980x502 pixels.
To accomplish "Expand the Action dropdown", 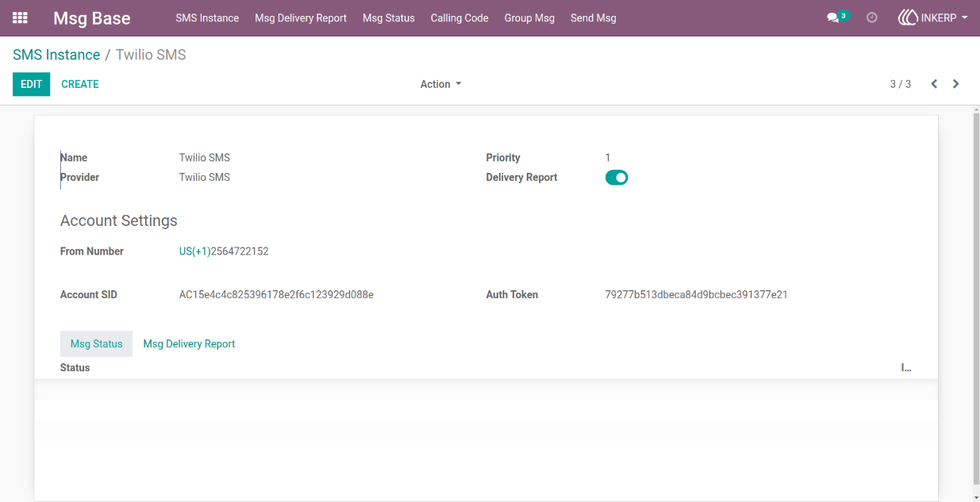I will 440,84.
